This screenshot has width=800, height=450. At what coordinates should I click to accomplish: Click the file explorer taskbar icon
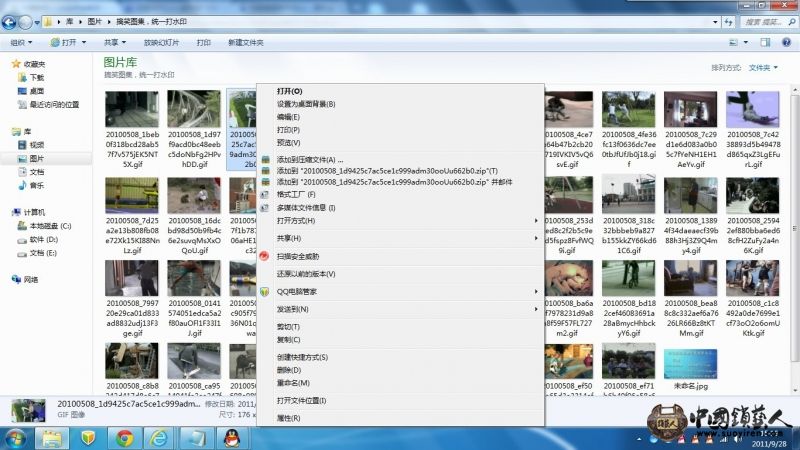(x=52, y=438)
